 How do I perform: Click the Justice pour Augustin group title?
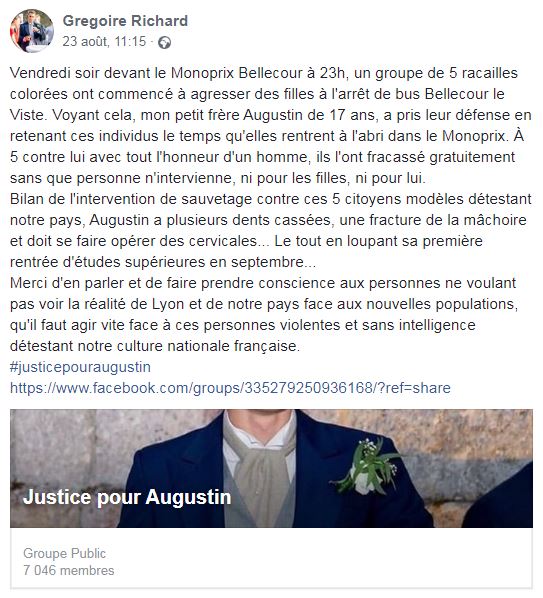click(127, 497)
